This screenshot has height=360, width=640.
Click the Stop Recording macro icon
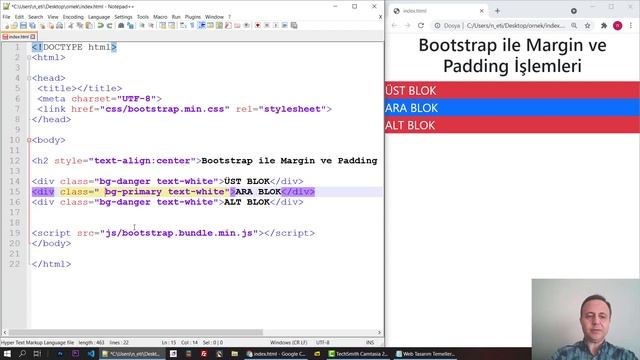[x=267, y=25]
